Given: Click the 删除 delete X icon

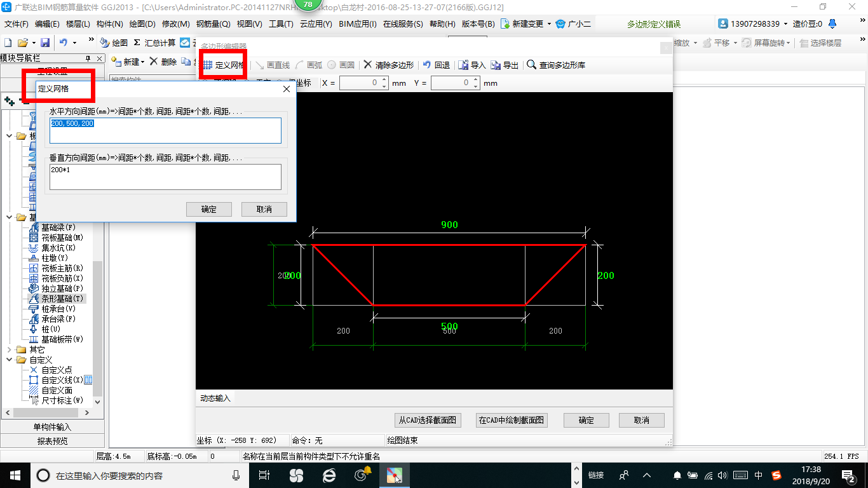Looking at the screenshot, I should (154, 62).
